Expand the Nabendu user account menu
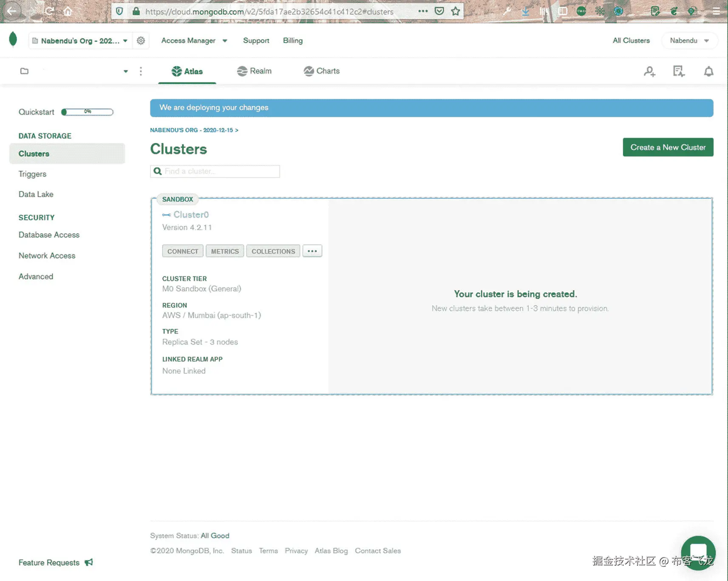This screenshot has width=728, height=581. pyautogui.click(x=689, y=40)
